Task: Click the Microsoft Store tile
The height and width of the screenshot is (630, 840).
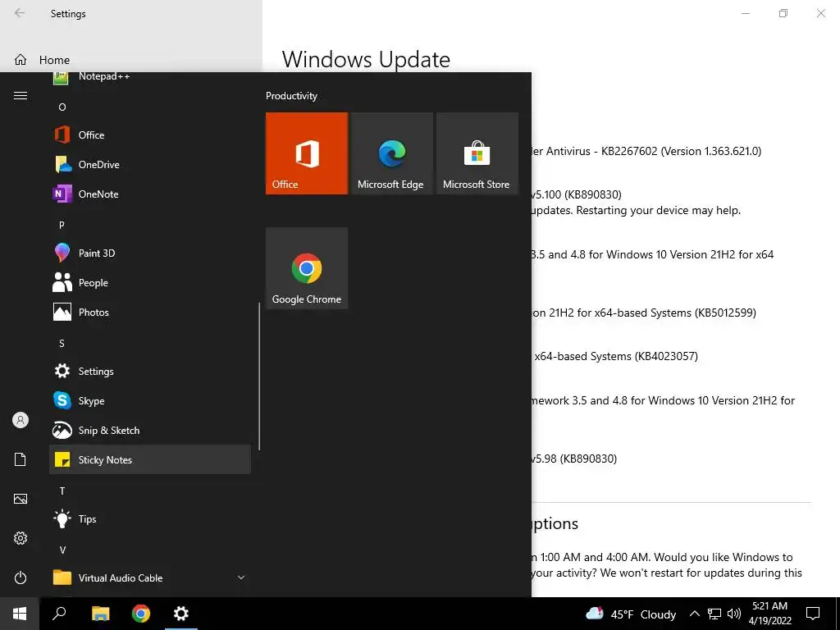Action: [x=477, y=153]
